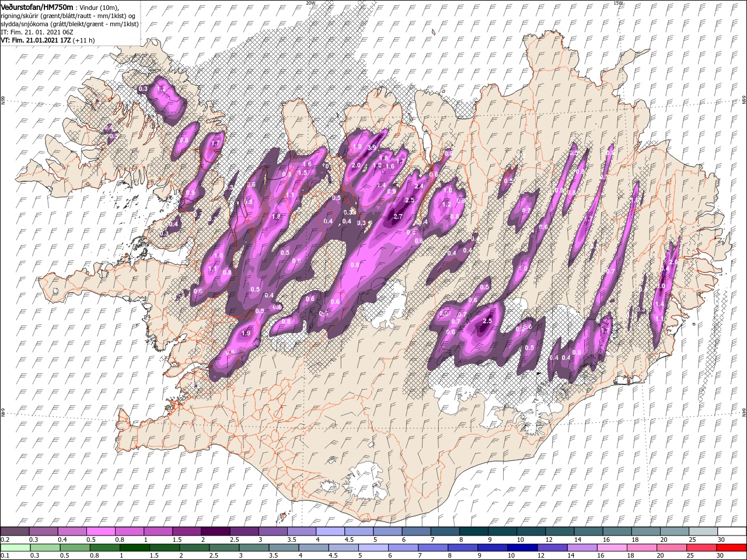Click the deep navy blue 10 swatch in lower legend
Image resolution: width=747 pixels, height=560 pixels.
tap(522, 548)
